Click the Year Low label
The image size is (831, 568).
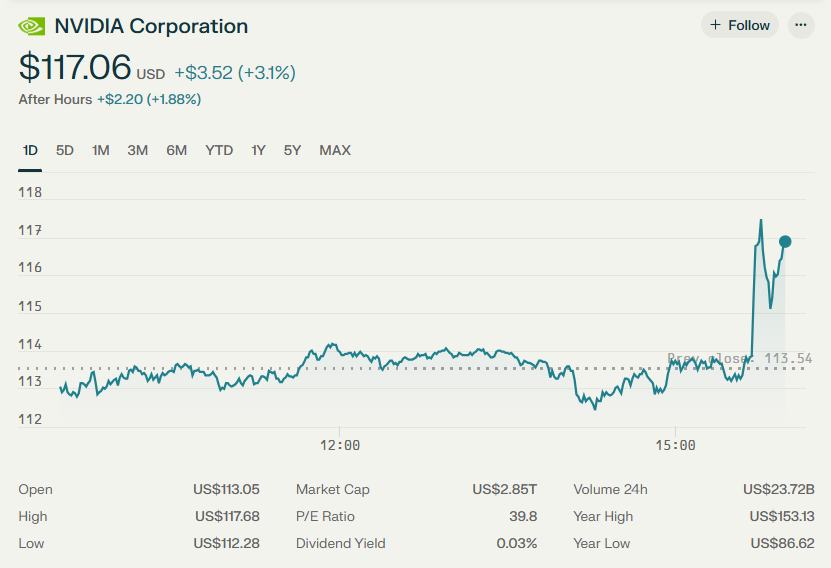[602, 543]
